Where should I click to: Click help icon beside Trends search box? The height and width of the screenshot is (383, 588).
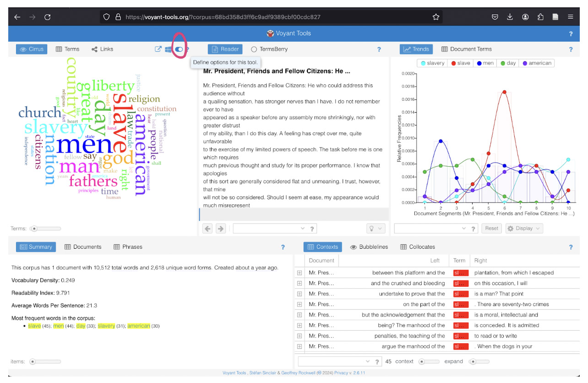pyautogui.click(x=474, y=229)
